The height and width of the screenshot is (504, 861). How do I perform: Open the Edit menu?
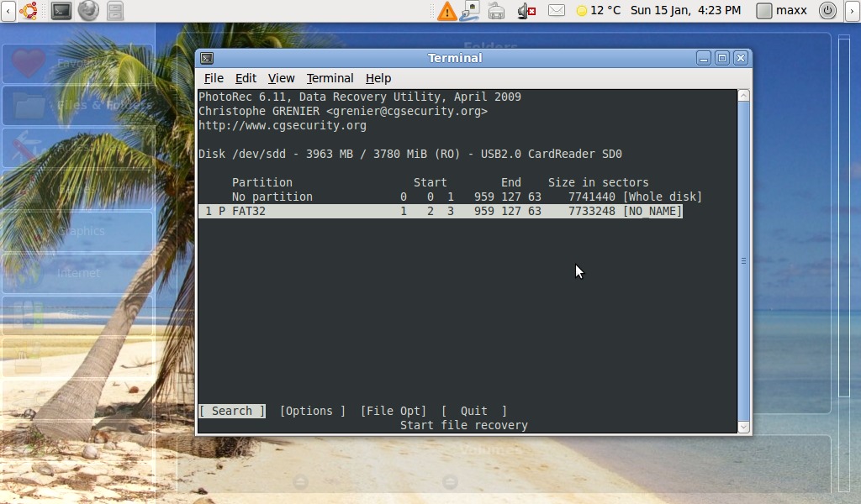coord(246,78)
